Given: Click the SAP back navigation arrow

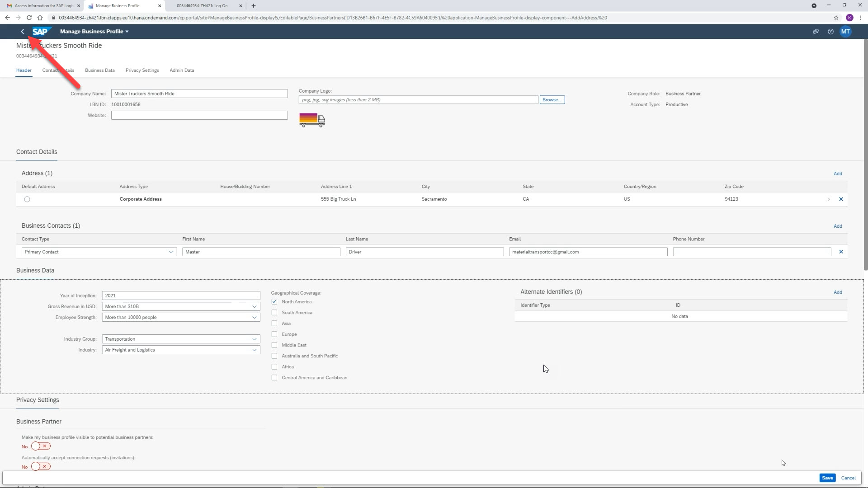Looking at the screenshot, I should tap(22, 32).
